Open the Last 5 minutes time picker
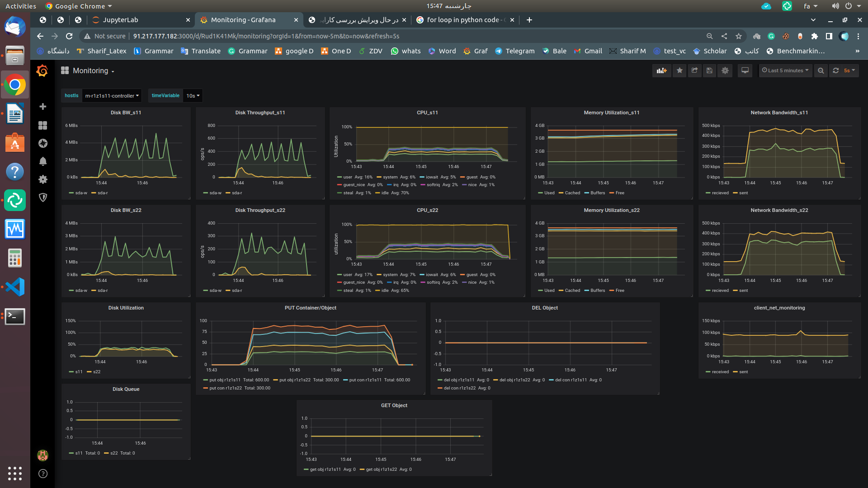The width and height of the screenshot is (868, 488). [x=785, y=70]
